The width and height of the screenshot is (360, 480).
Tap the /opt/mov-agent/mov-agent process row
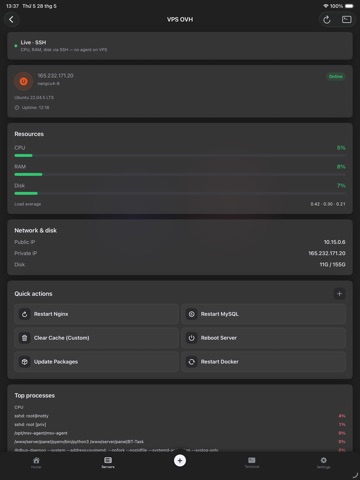180,433
